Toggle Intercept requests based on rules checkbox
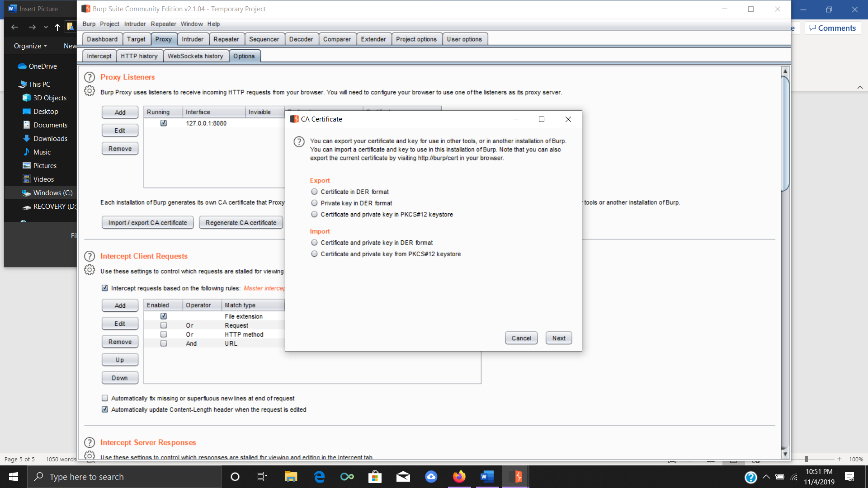 (x=105, y=288)
